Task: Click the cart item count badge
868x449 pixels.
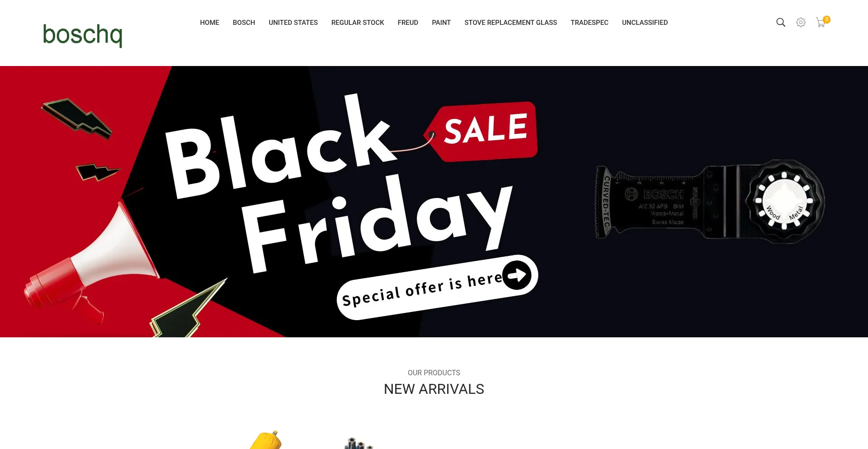Action: (826, 19)
